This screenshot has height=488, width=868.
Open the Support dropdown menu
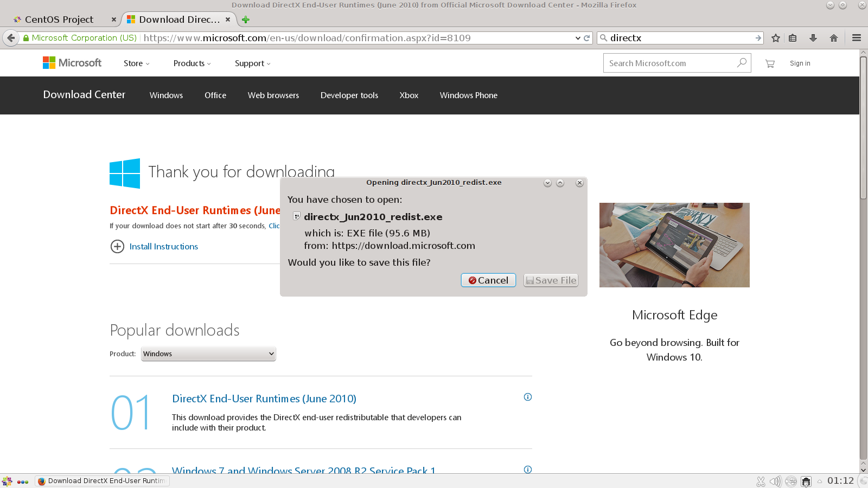click(253, 63)
